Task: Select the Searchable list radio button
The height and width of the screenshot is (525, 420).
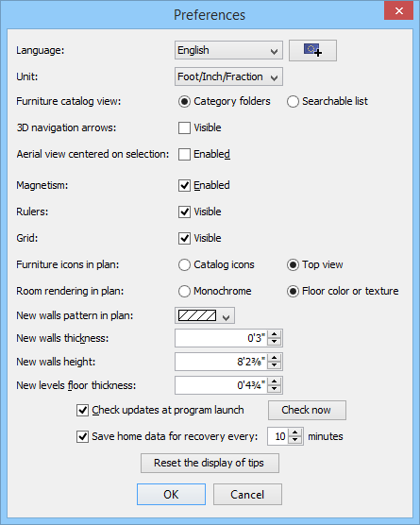Action: coord(293,101)
